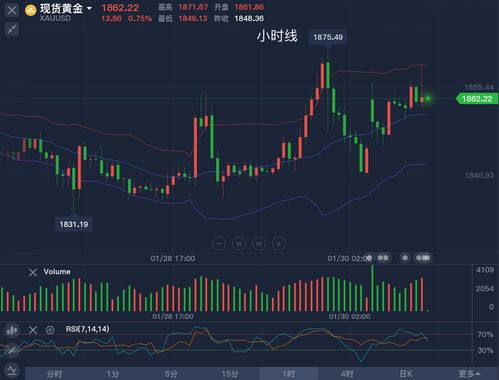This screenshot has width=499, height=380.
Task: Click the 13.86 price change value
Action: pos(111,18)
